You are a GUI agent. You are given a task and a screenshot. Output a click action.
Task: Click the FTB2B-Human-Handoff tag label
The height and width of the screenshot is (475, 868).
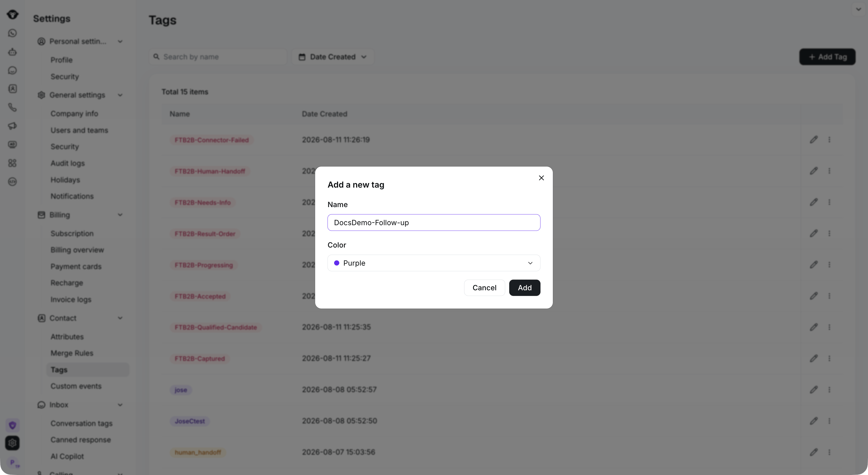click(x=210, y=171)
